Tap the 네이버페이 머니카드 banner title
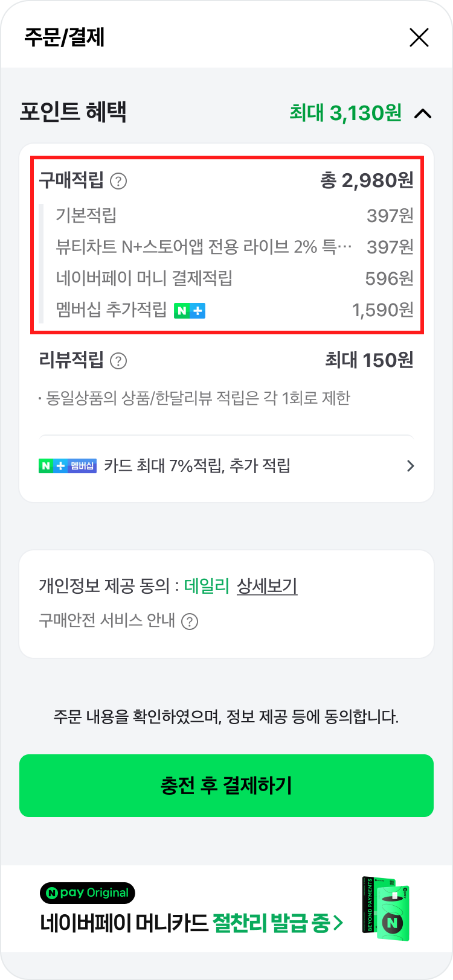Screen dimensions: 453x980 coord(124,923)
